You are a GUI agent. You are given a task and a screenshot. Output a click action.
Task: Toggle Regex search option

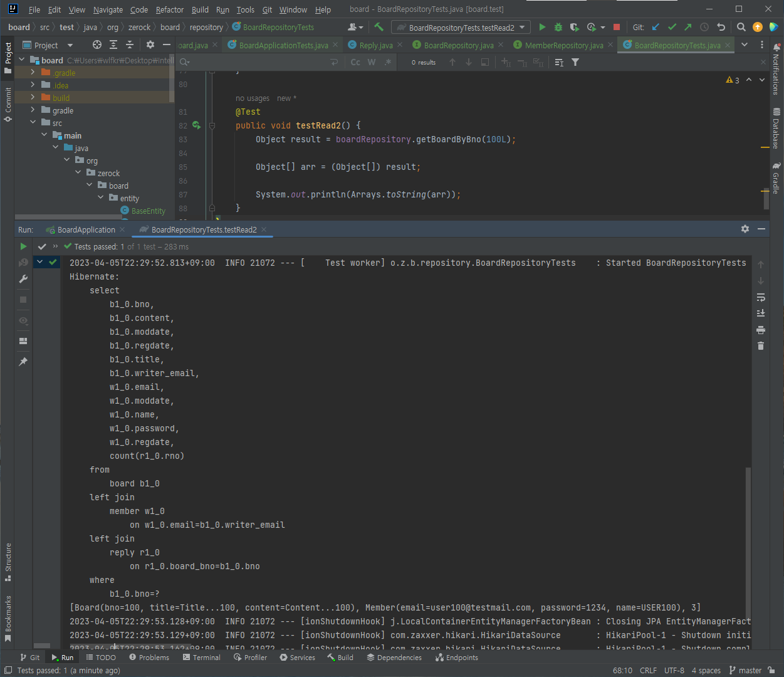(x=388, y=62)
